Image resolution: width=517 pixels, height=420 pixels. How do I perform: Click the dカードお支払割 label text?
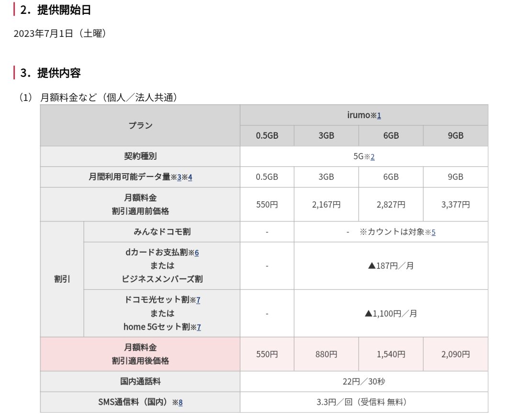point(157,252)
